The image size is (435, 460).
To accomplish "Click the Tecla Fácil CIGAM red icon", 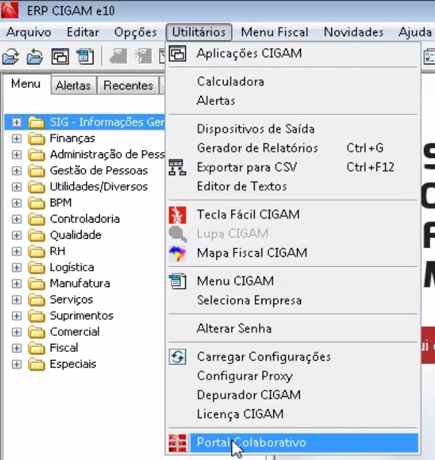I will (x=177, y=215).
